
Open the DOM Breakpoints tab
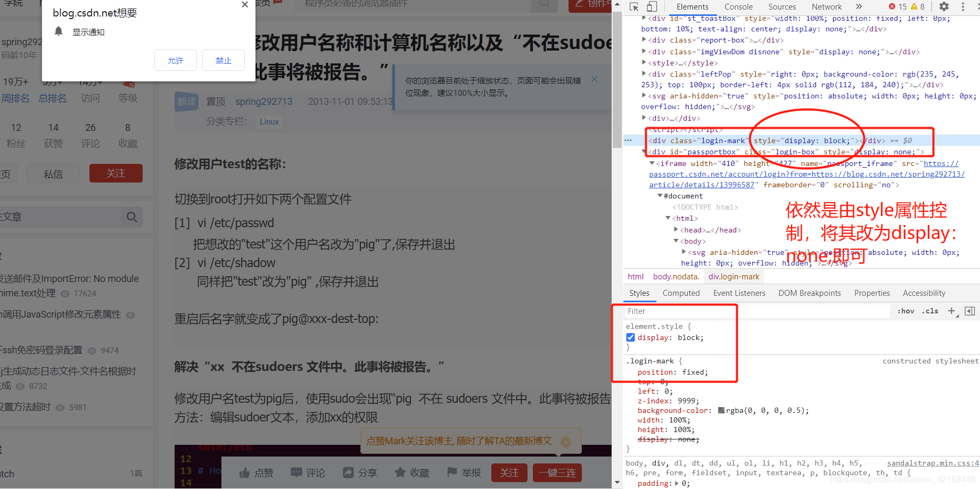pyautogui.click(x=810, y=293)
